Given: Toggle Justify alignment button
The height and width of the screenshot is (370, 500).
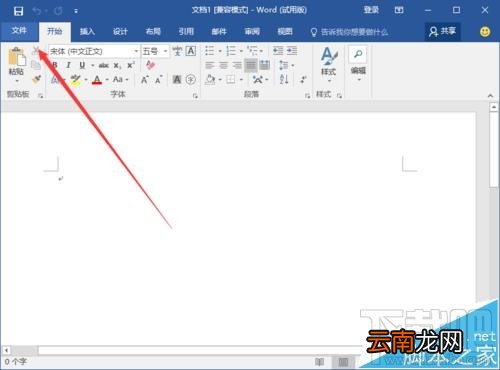Looking at the screenshot, I should (251, 65).
